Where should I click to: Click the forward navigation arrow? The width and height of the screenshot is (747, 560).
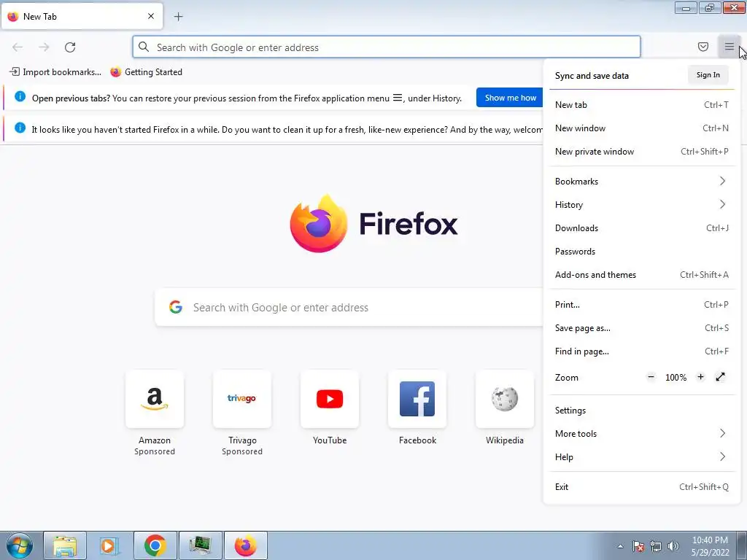44,47
